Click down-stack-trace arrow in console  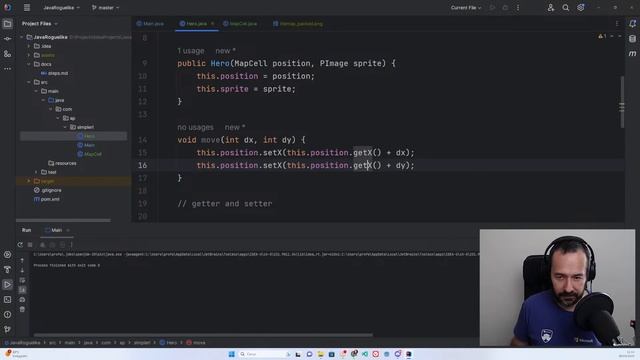click(x=22, y=270)
